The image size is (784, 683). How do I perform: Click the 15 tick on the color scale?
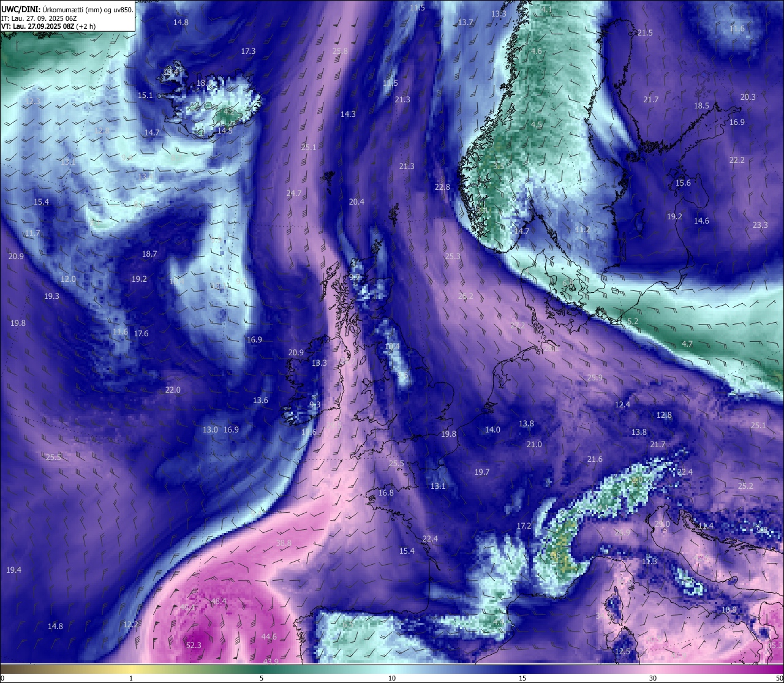[x=522, y=678]
